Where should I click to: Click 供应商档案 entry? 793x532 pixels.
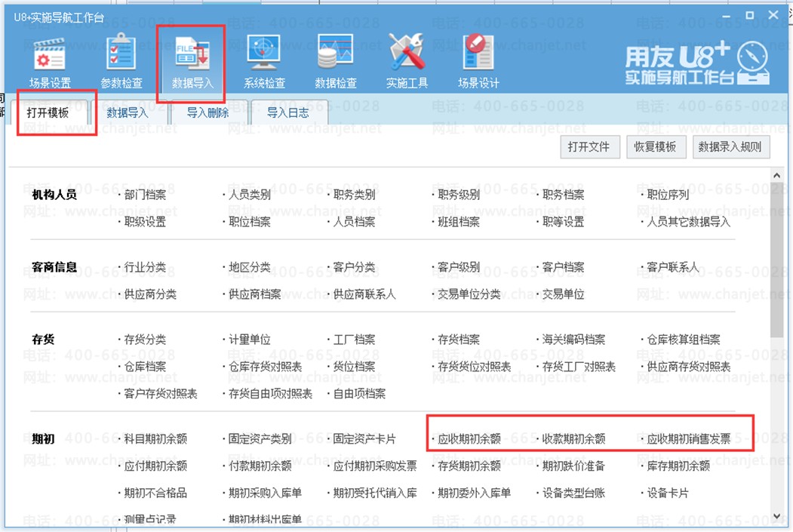pyautogui.click(x=255, y=294)
